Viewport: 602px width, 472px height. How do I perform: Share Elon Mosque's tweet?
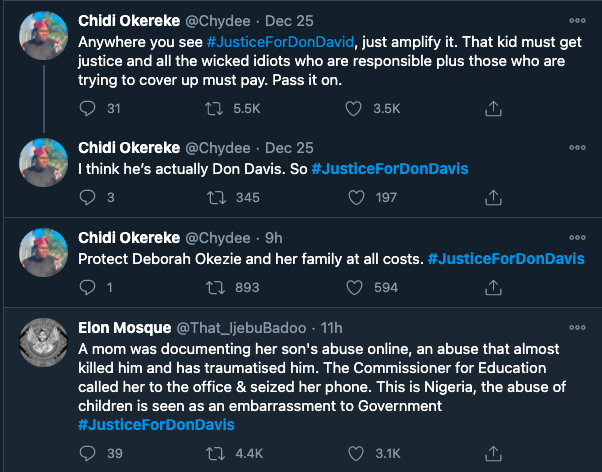point(492,455)
